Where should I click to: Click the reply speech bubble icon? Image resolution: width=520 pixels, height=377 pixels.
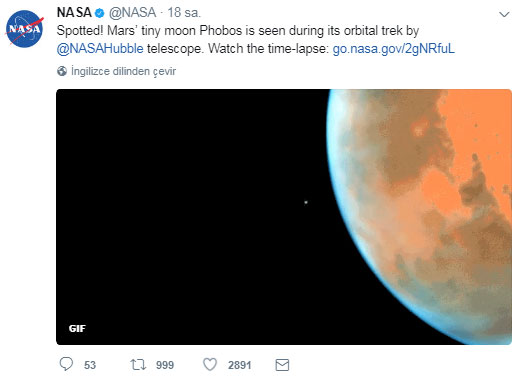pos(66,364)
